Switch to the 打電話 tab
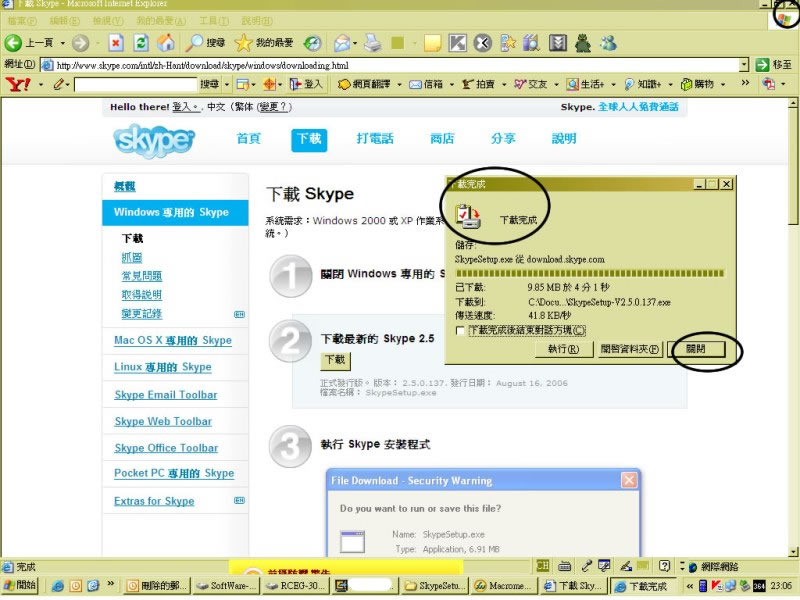The image size is (800, 600). pyautogui.click(x=375, y=139)
